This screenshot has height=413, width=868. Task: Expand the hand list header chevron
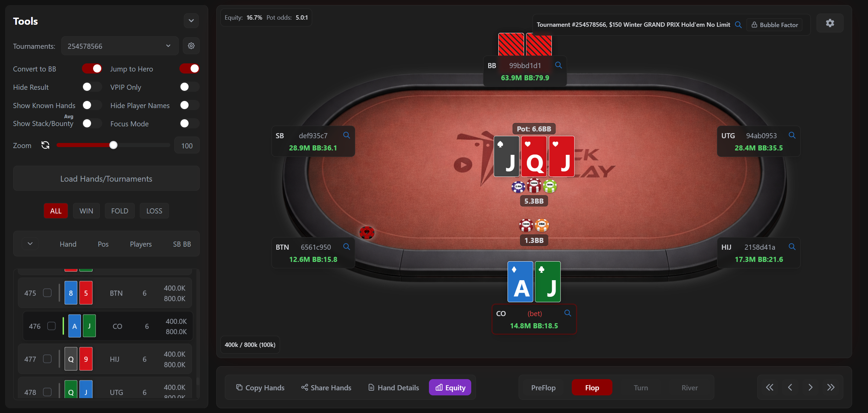(30, 244)
